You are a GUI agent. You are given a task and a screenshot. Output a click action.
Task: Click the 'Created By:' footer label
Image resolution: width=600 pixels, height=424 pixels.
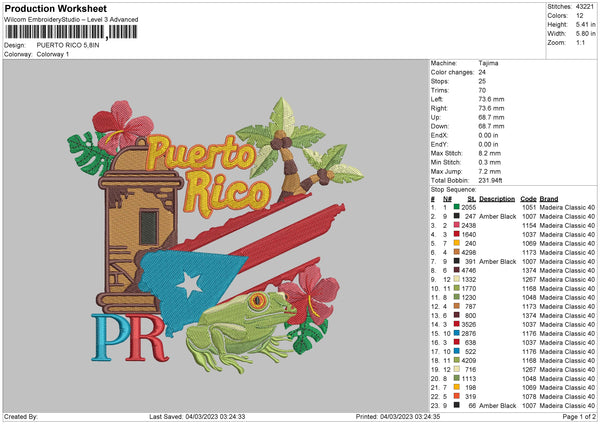21,417
